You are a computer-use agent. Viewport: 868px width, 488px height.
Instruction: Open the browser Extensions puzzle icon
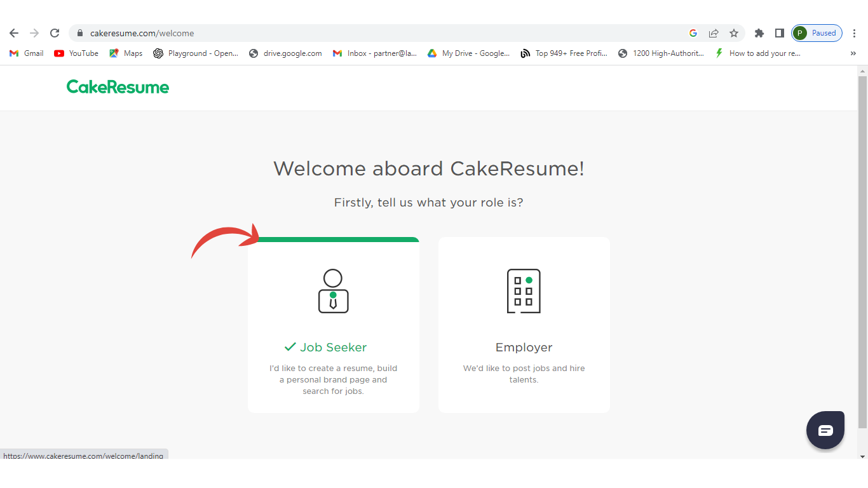(x=759, y=33)
